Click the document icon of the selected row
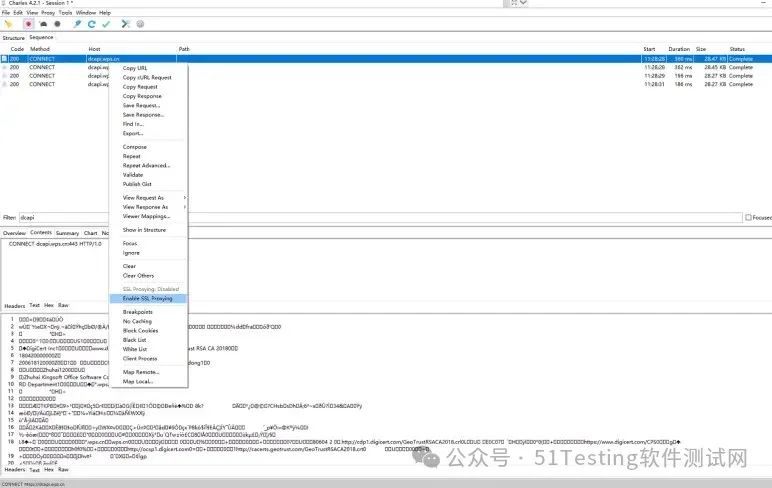Screen dimensions: 772x488 click(4, 59)
